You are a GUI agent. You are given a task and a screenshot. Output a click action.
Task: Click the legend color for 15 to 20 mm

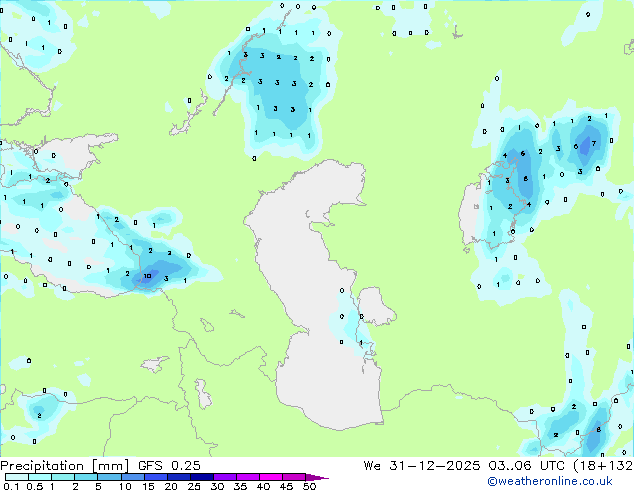coord(155,477)
